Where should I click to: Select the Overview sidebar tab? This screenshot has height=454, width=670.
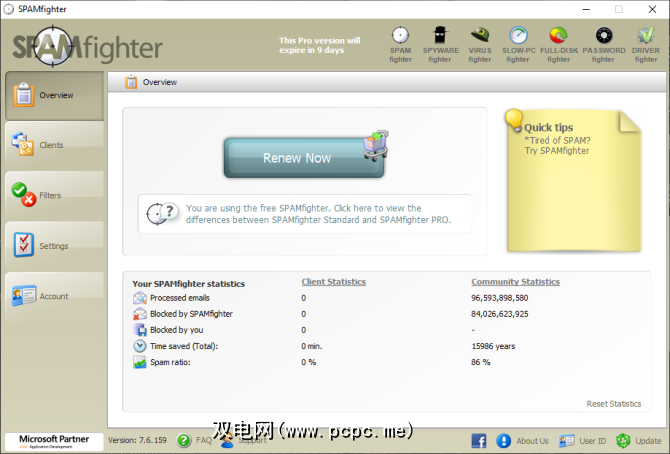click(x=54, y=95)
